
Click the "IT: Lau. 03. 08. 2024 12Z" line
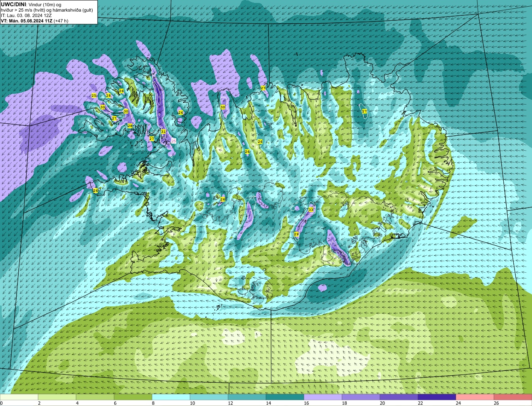26,15
